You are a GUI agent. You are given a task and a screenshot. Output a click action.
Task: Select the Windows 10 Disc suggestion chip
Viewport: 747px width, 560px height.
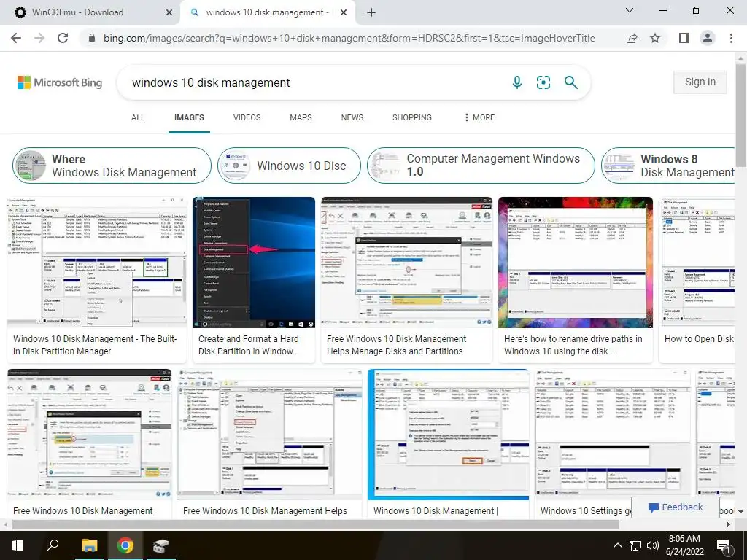[x=289, y=166]
